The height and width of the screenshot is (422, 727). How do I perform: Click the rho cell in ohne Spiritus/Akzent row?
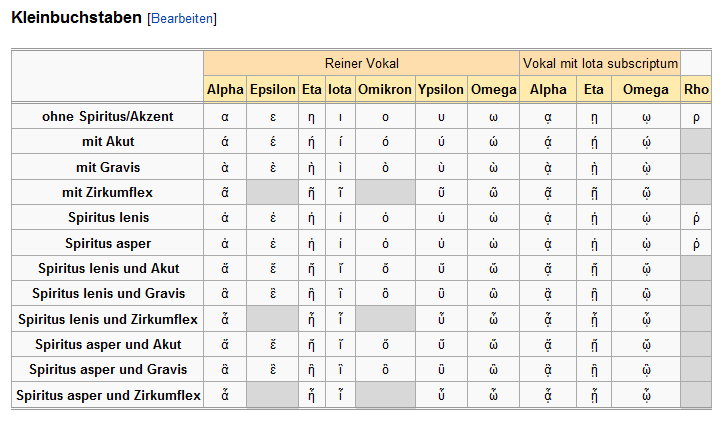coord(696,116)
